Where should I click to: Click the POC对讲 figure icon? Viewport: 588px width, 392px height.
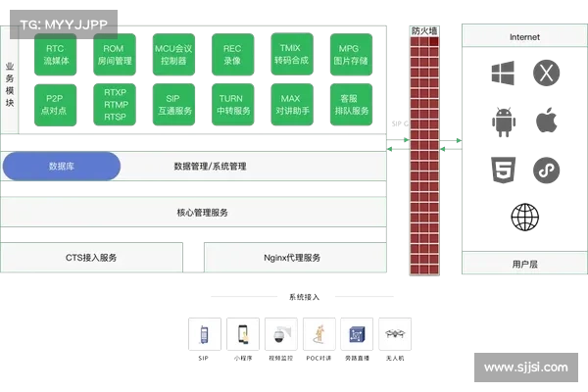click(x=319, y=334)
